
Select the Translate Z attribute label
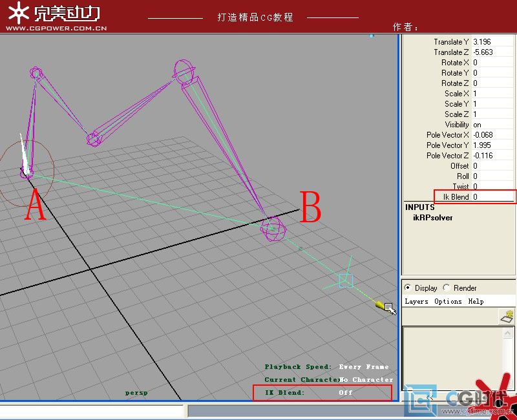(451, 52)
